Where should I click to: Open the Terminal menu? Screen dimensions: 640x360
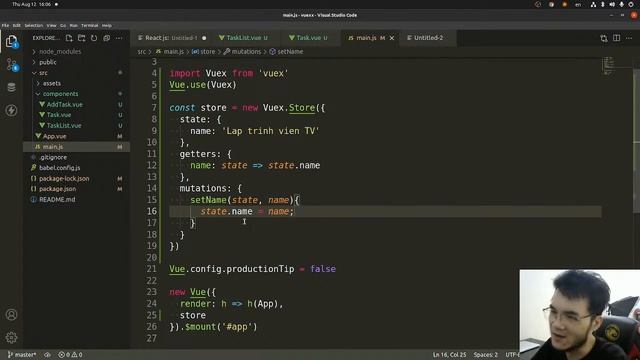tap(89, 25)
